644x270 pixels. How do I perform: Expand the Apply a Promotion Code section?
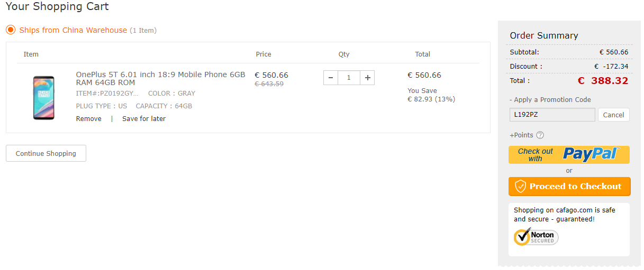coord(550,100)
